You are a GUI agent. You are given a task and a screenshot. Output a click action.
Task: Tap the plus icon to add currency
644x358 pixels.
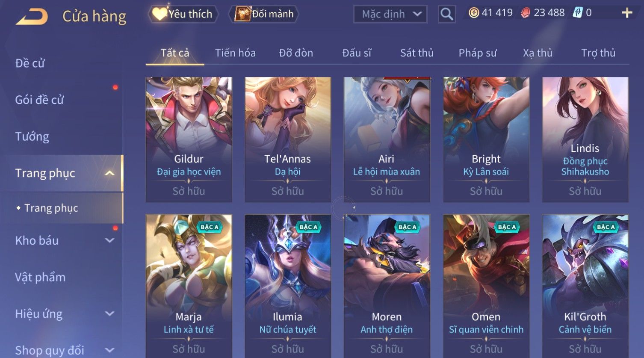pyautogui.click(x=627, y=13)
